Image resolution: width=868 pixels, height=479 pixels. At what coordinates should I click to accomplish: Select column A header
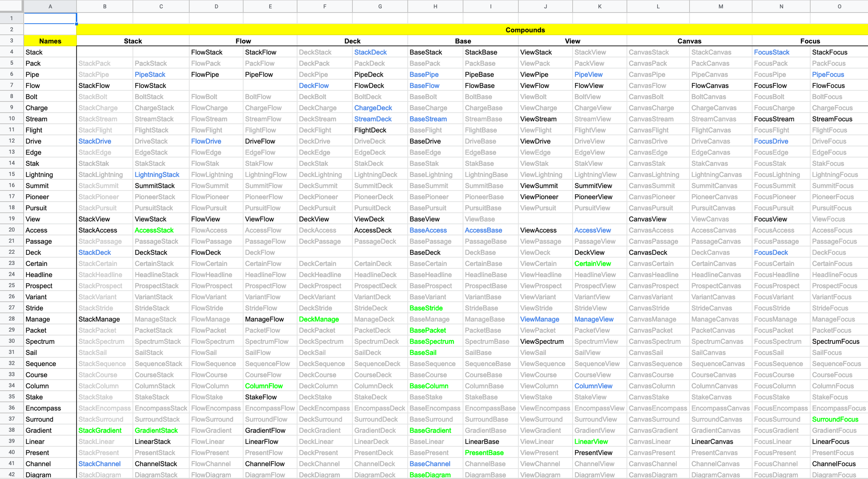50,6
